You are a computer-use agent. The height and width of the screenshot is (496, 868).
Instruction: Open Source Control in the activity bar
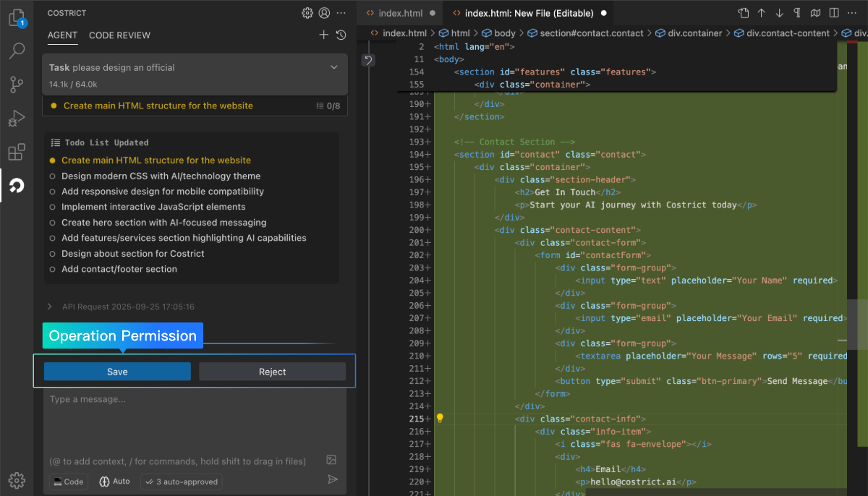[x=16, y=85]
